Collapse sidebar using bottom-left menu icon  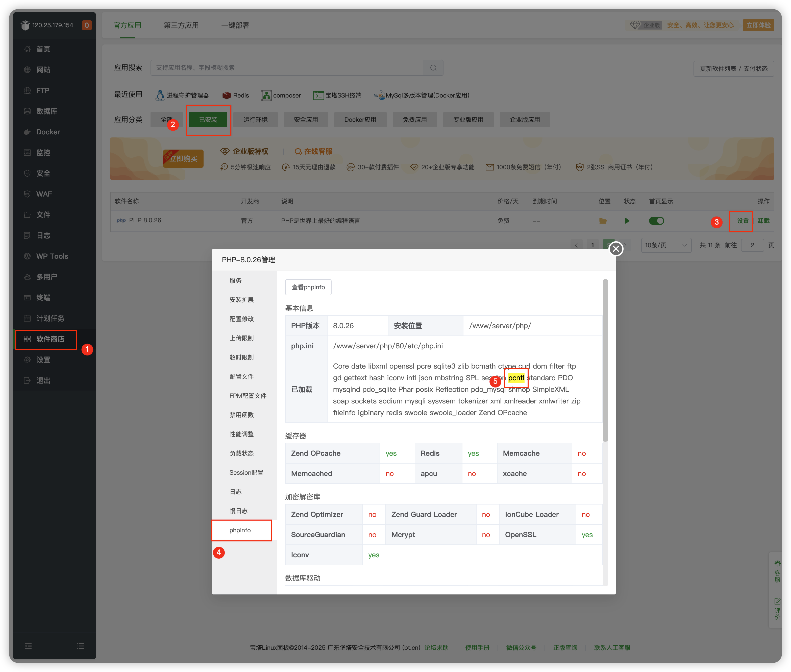click(28, 646)
